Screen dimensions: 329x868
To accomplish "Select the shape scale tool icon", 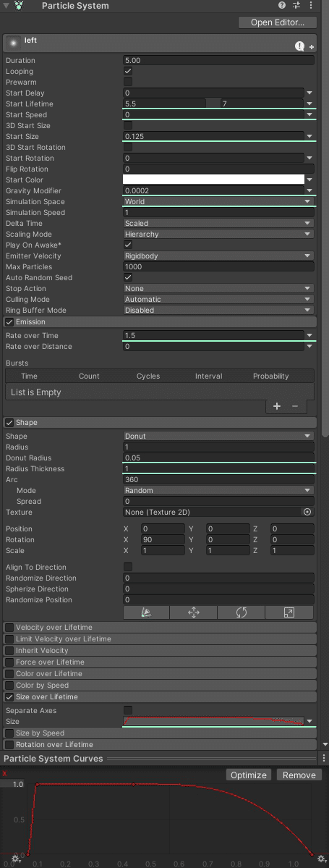I will tap(289, 612).
